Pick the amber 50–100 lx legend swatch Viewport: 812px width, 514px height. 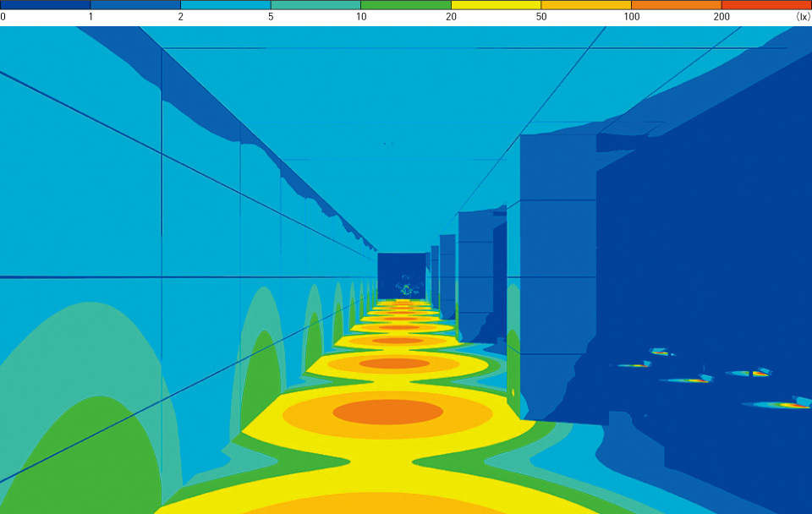pos(586,4)
